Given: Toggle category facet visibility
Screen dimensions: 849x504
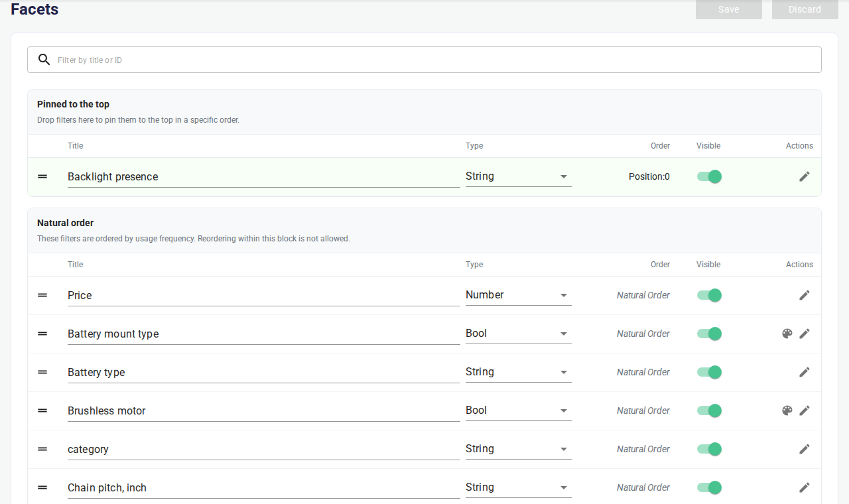Looking at the screenshot, I should (x=709, y=449).
